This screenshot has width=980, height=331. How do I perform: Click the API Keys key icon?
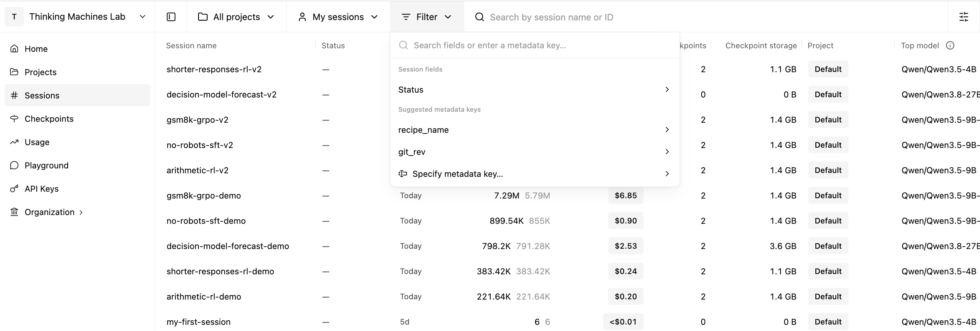coord(15,188)
